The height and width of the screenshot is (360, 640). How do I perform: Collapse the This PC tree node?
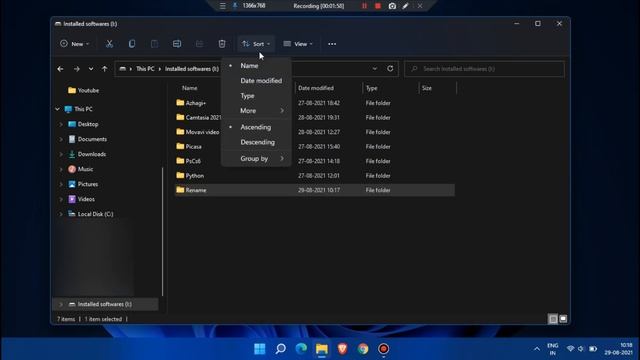[x=57, y=109]
